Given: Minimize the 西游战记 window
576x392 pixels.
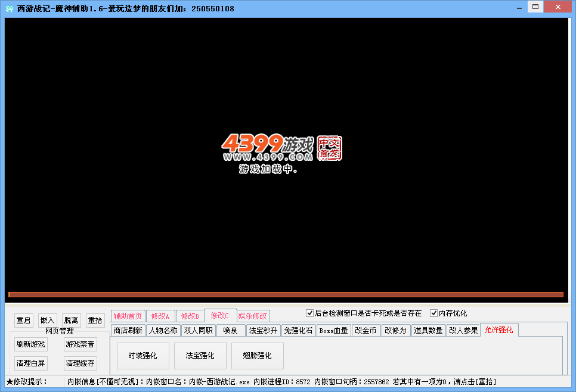Looking at the screenshot, I should pyautogui.click(x=519, y=7).
